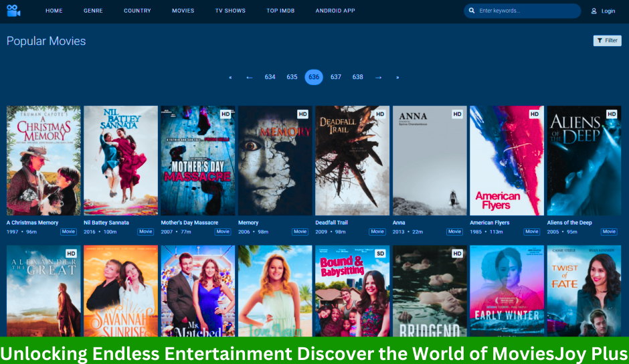The height and width of the screenshot is (364, 629).
Task: Open Twist of Fate poster
Action: coord(584,291)
